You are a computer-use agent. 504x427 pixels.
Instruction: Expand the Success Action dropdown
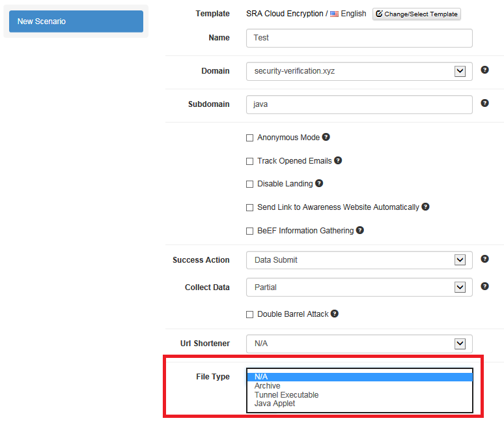tap(359, 260)
